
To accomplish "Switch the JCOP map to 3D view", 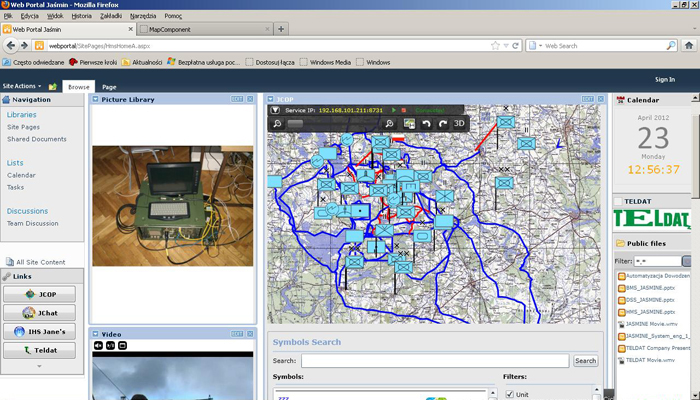I will [459, 124].
